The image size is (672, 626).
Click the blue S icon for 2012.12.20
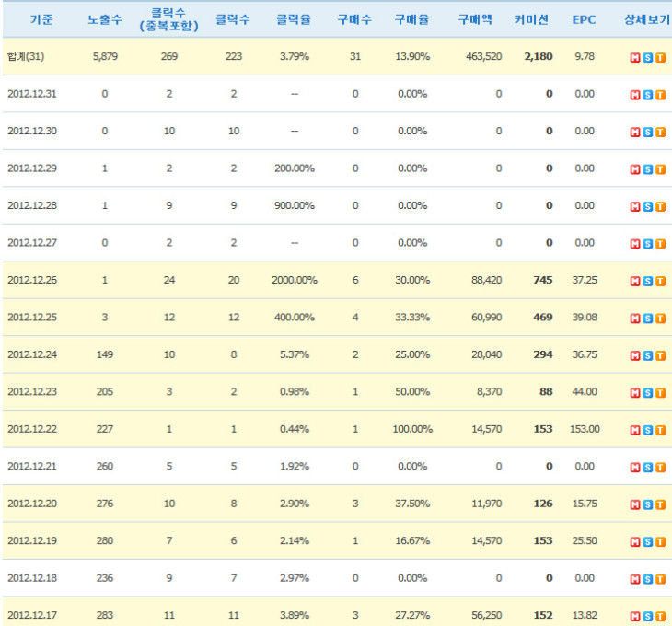tap(648, 504)
